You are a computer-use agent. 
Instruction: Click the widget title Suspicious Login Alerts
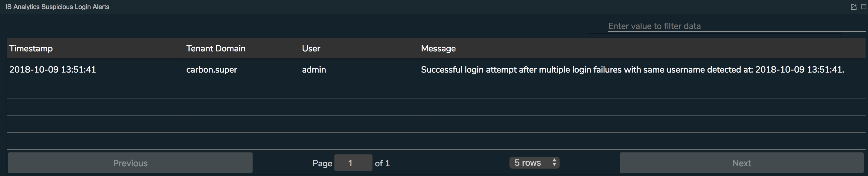[57, 7]
